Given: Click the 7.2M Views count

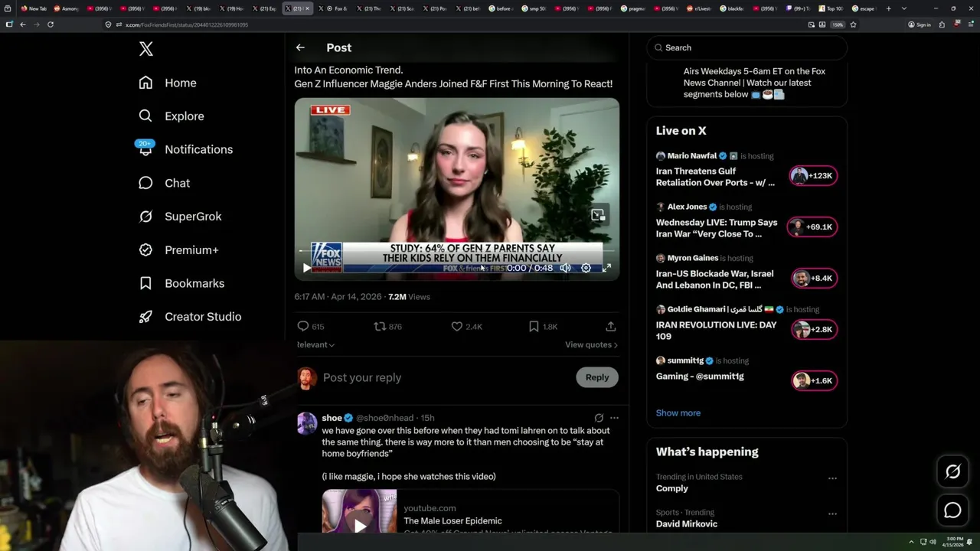Looking at the screenshot, I should [409, 297].
